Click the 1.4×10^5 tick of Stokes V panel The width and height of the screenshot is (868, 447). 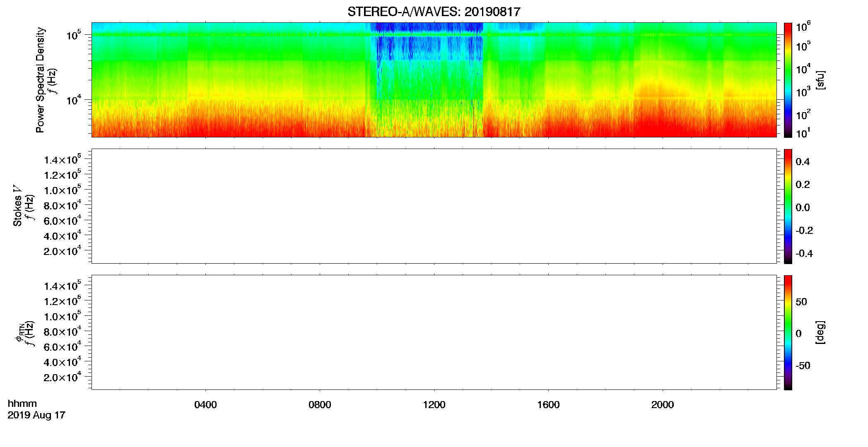pos(63,159)
